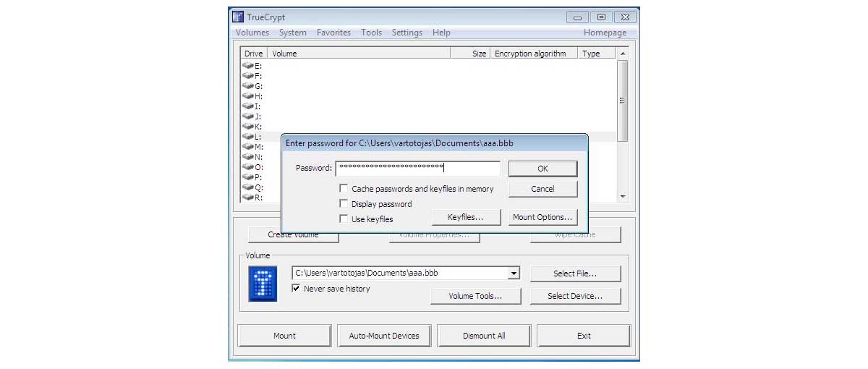The height and width of the screenshot is (369, 868).
Task: Enable Cache passwords and keyfiles in memory
Action: pos(344,188)
